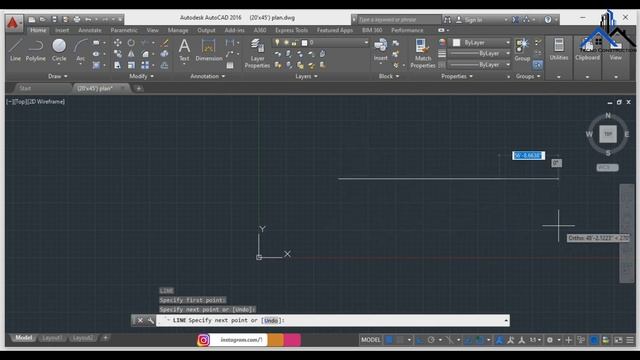The width and height of the screenshot is (640, 360).
Task: Open the ByLayer object color dropdown
Action: [x=481, y=42]
